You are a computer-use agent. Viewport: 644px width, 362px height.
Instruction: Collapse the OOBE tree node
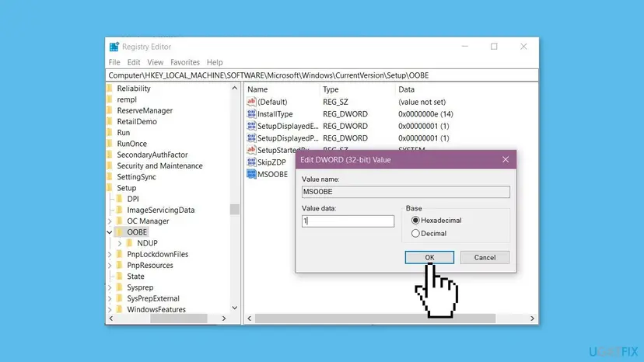click(x=110, y=232)
